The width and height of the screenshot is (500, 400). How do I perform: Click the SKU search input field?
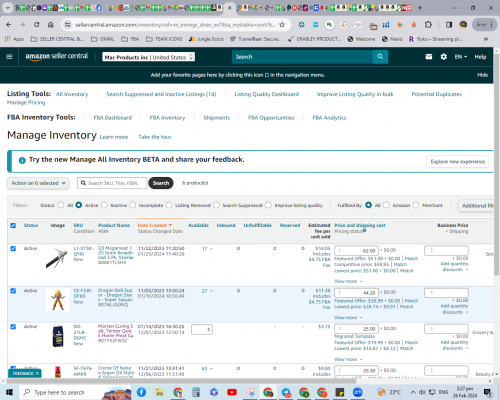click(x=113, y=183)
